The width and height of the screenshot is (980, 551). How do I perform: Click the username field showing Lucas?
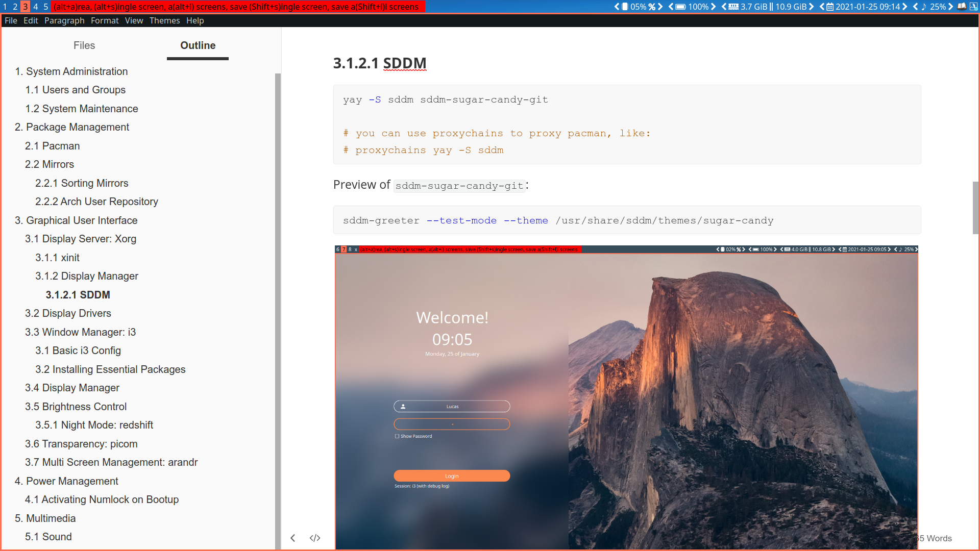tap(452, 406)
